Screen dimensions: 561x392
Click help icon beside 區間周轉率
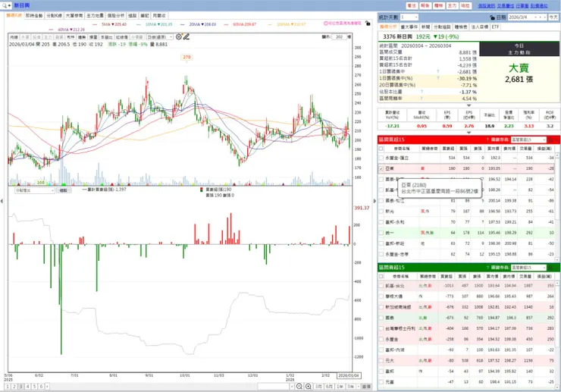click(422, 98)
